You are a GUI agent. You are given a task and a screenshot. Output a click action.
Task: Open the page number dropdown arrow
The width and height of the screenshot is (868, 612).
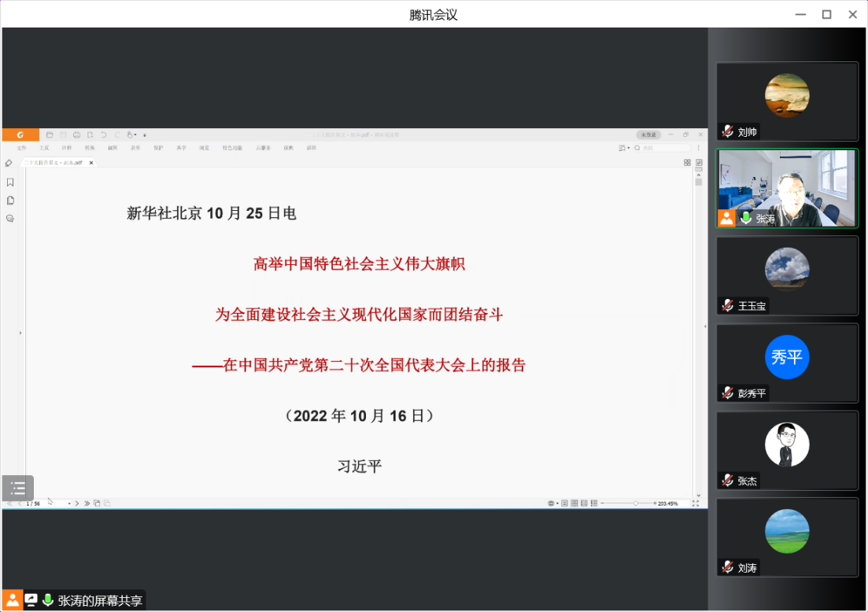tap(69, 503)
